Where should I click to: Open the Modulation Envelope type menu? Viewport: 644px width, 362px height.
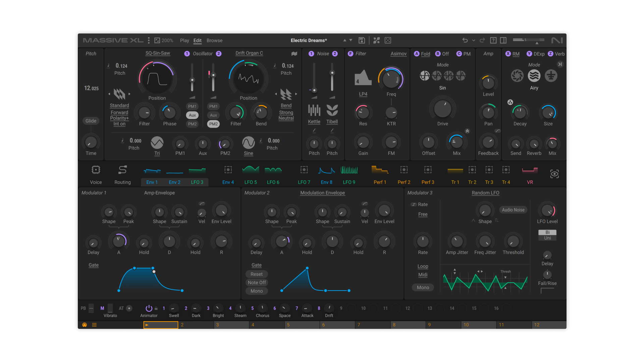click(322, 193)
